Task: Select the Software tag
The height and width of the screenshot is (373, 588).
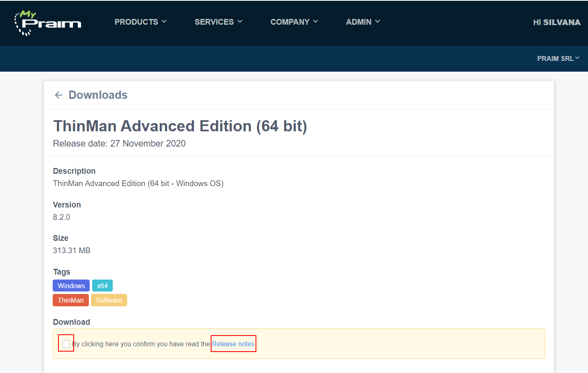Action: click(x=109, y=300)
